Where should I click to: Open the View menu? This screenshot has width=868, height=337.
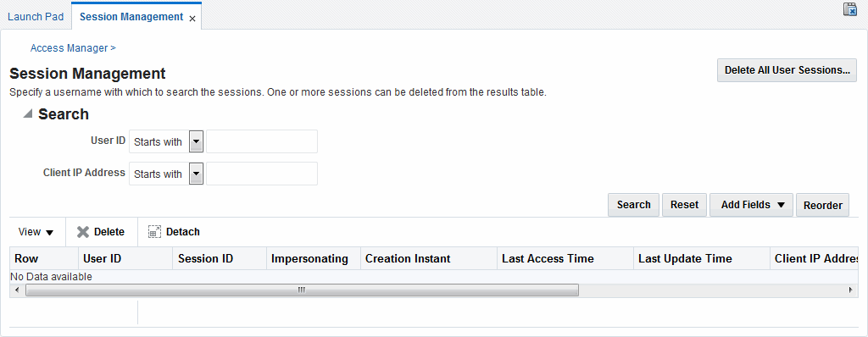coord(36,232)
